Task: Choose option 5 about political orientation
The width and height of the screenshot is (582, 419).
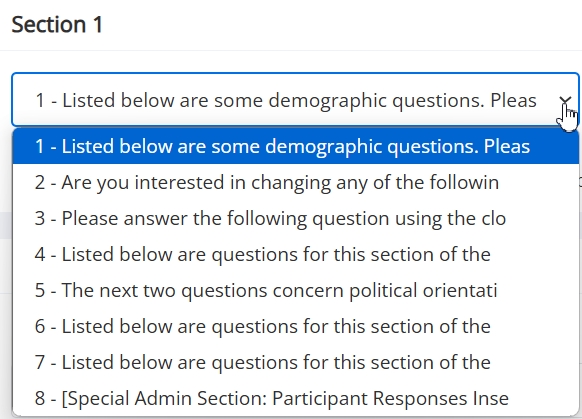Action: [295, 290]
